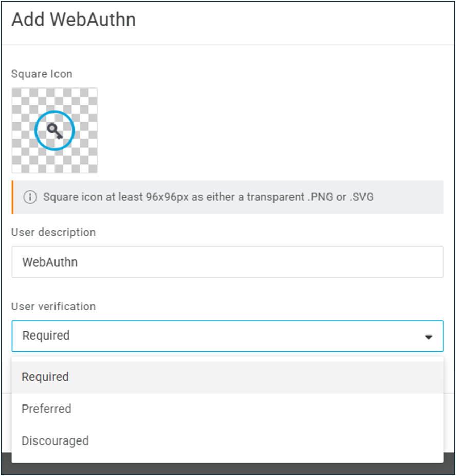The image size is (456, 476).
Task: Click the magnifier-key glyph on the transparent placeholder
Action: pyautogui.click(x=54, y=130)
